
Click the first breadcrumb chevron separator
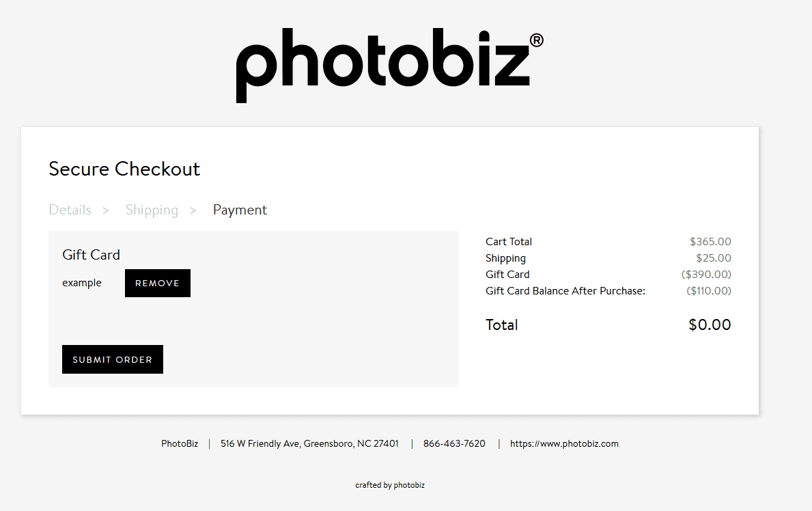(106, 210)
